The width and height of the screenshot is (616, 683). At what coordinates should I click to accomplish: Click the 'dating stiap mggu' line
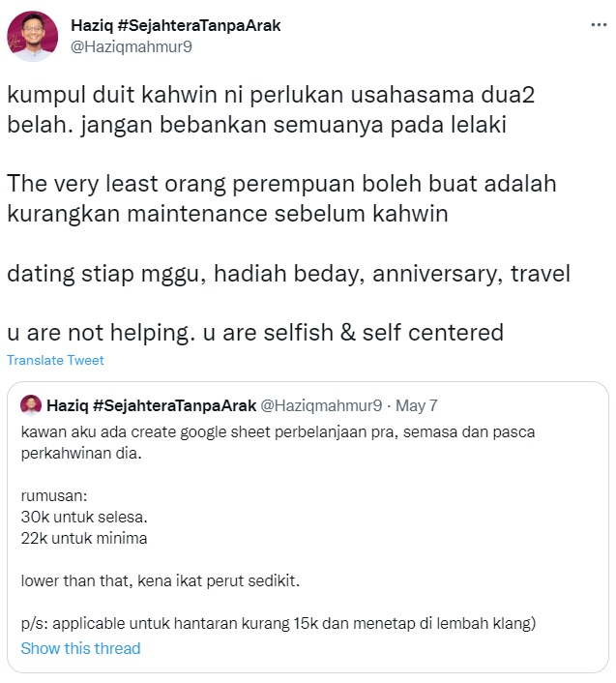tap(288, 274)
